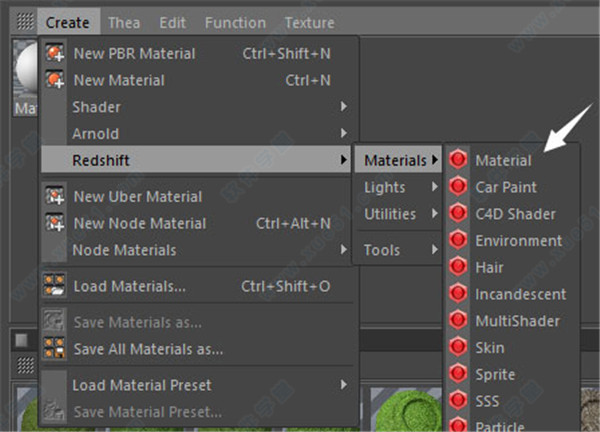
Task: Choose Redshift Material from the Materials list
Action: tap(503, 160)
